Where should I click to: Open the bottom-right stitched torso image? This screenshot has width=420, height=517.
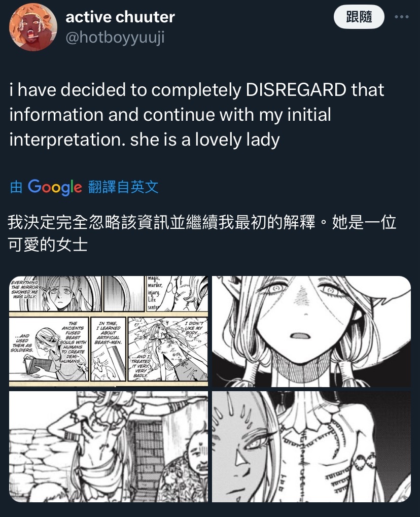click(x=311, y=447)
